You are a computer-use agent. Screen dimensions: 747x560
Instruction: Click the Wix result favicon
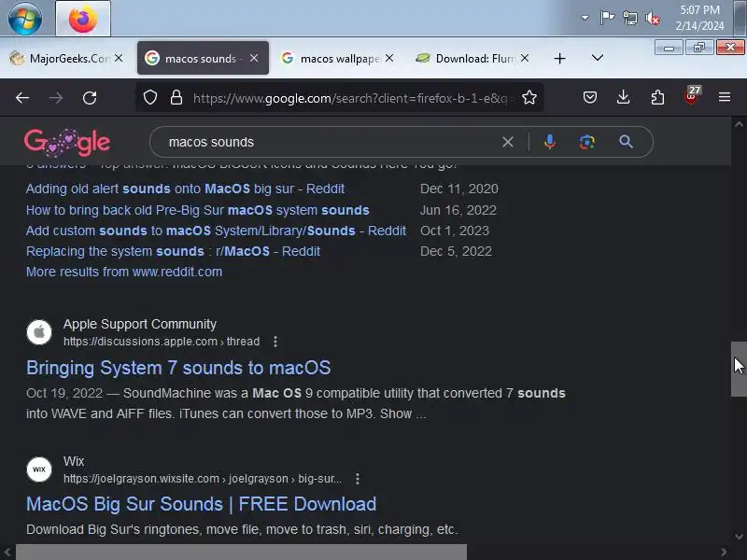pyautogui.click(x=39, y=469)
